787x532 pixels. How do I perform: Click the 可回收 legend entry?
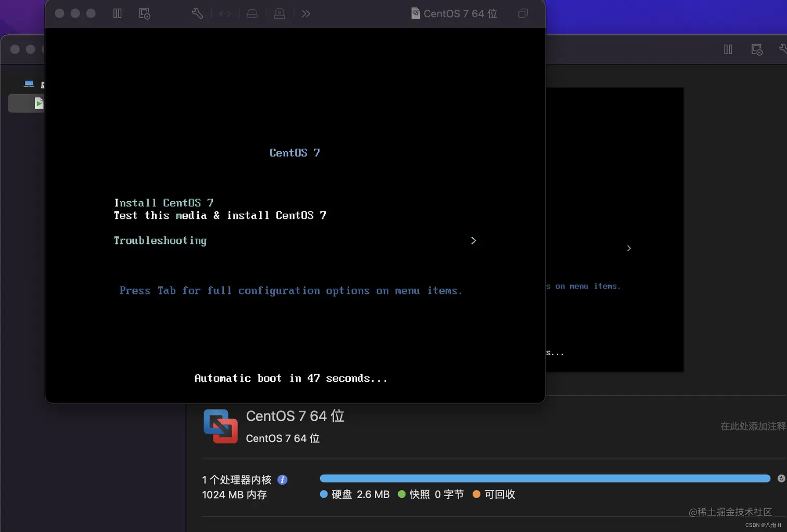493,495
